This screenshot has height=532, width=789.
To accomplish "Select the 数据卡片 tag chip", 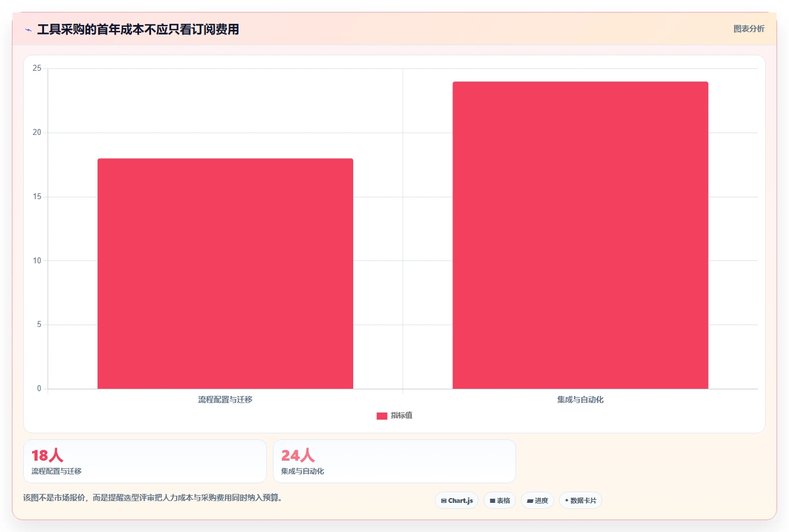I will (580, 500).
